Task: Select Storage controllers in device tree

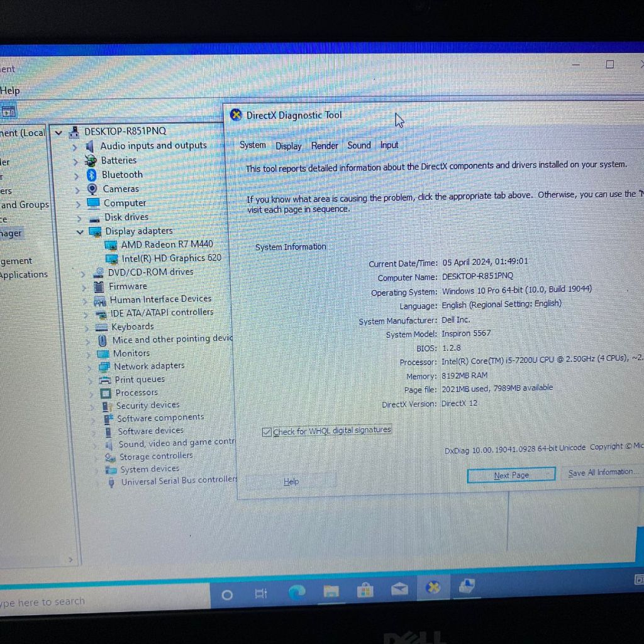Action: click(156, 457)
